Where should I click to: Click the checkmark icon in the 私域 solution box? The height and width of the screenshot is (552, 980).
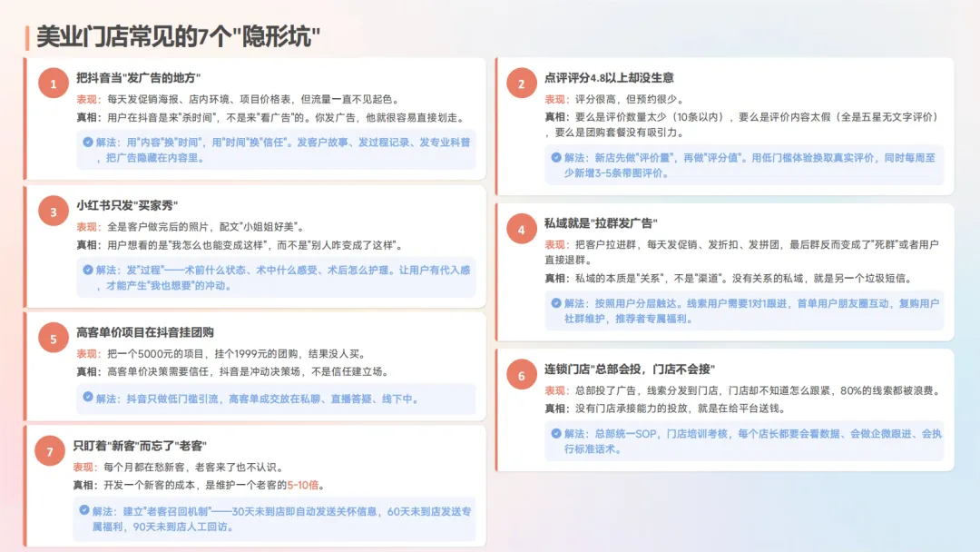tap(557, 300)
